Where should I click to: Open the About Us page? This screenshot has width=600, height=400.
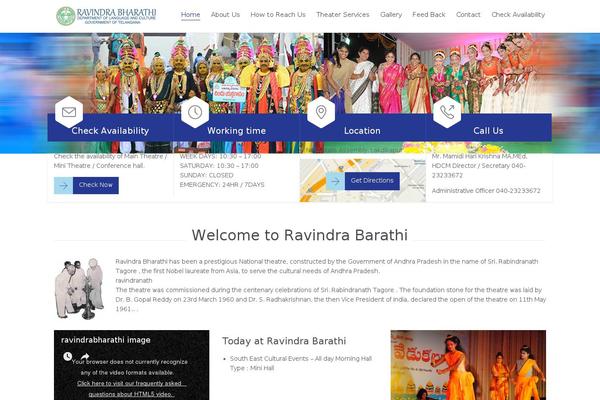(x=225, y=15)
